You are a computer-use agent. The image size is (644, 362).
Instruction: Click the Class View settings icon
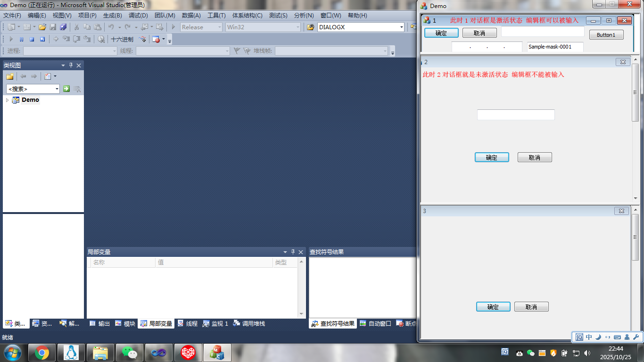(x=48, y=76)
